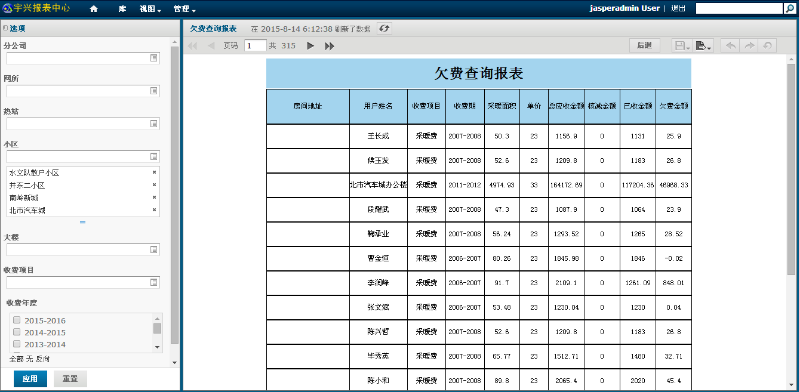Click the undo arrow in report toolbar
Image resolution: width=799 pixels, height=392 pixels.
point(731,46)
